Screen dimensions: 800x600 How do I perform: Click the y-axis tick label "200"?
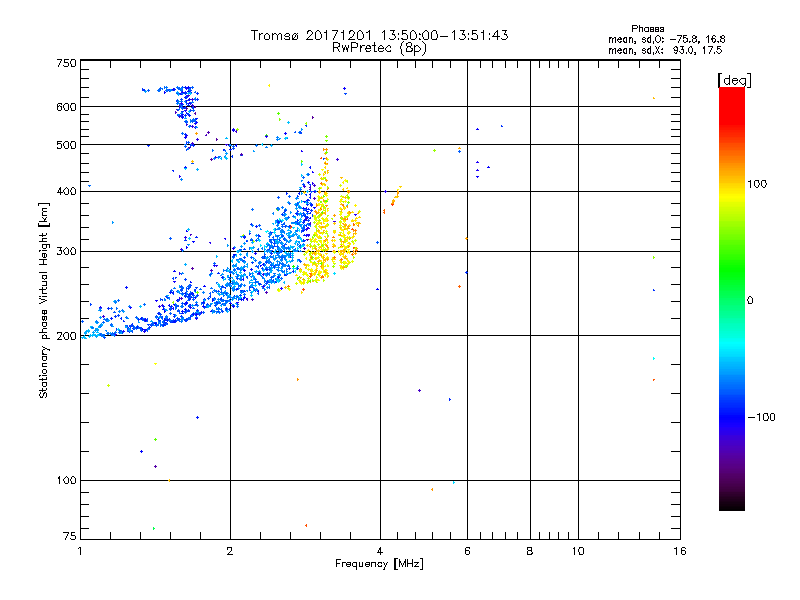[x=66, y=336]
